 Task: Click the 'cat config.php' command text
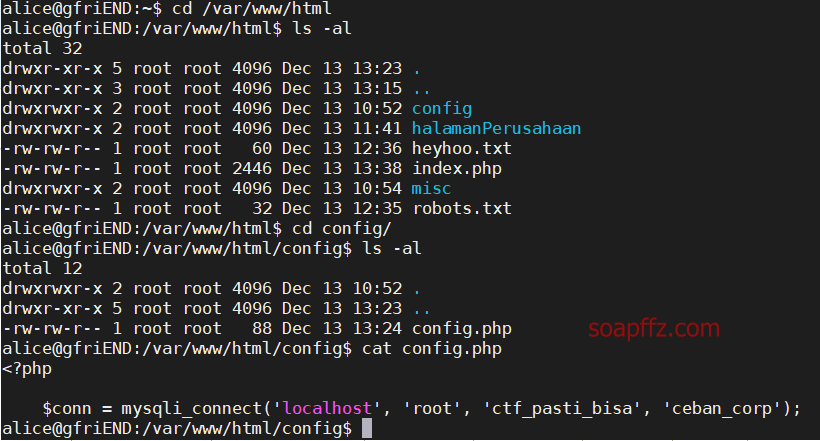click(432, 348)
